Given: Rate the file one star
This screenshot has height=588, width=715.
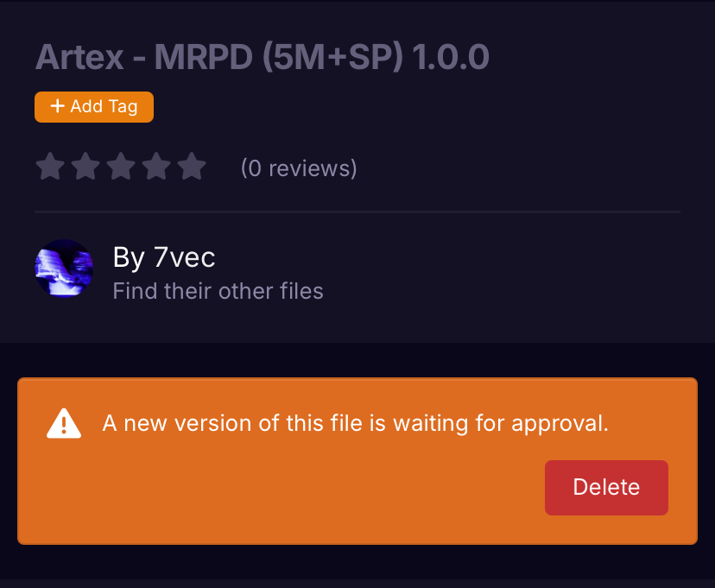Looking at the screenshot, I should pyautogui.click(x=50, y=167).
